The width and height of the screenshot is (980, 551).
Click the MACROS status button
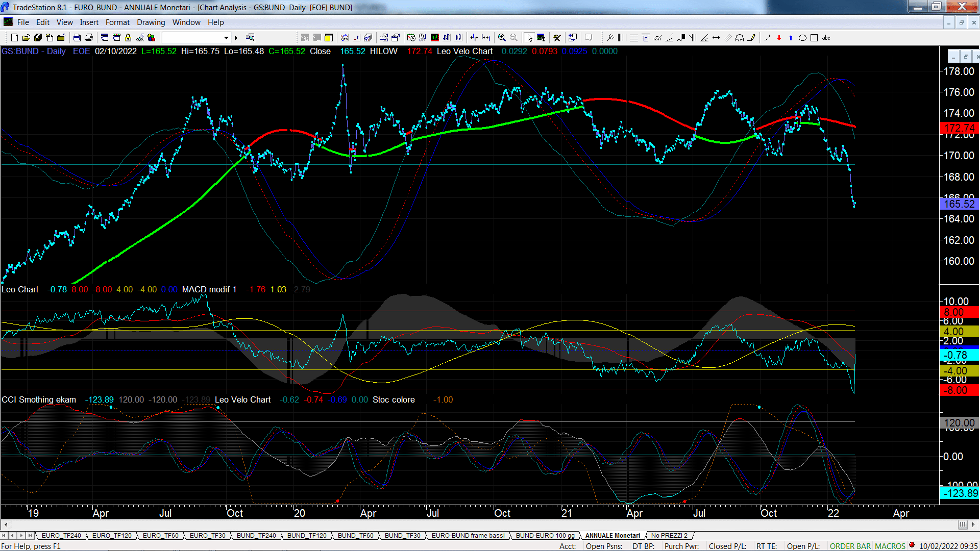890,546
